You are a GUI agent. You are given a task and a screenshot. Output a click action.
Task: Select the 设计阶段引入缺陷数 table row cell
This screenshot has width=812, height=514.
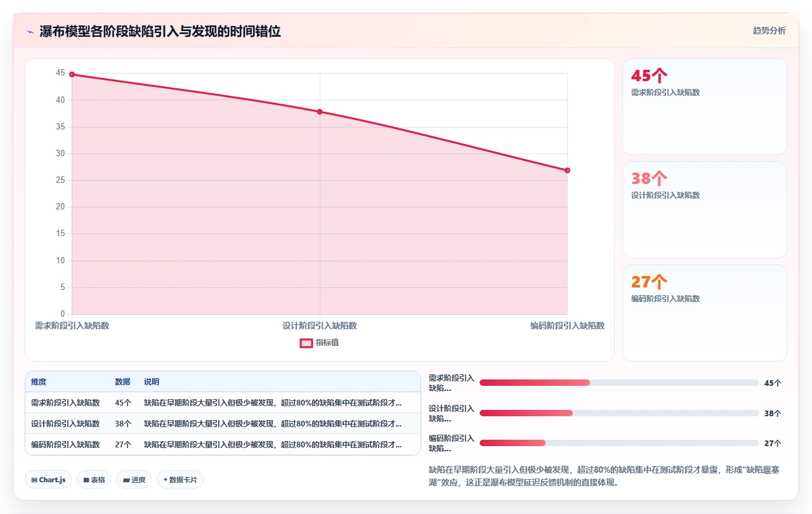(65, 424)
